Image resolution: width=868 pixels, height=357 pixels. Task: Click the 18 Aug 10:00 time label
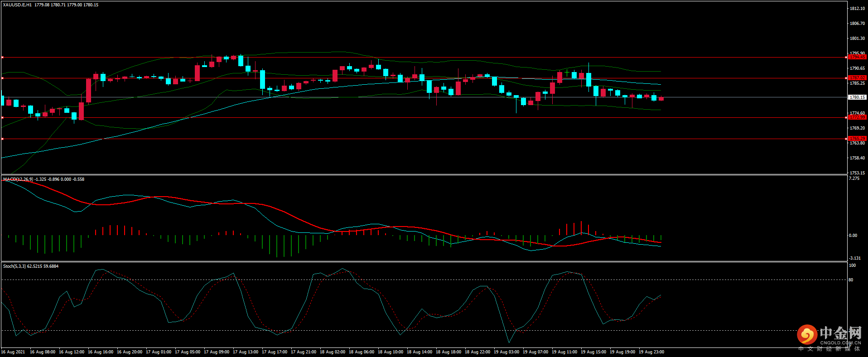(x=391, y=352)
